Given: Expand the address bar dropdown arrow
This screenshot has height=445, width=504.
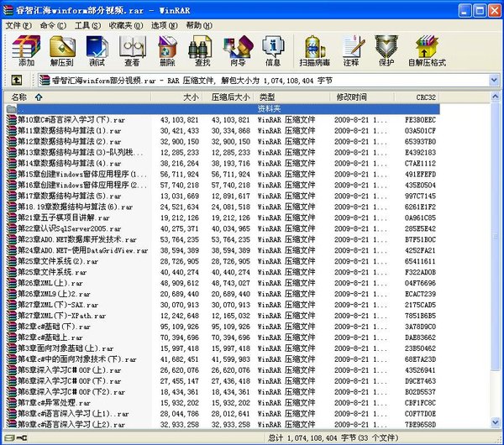Looking at the screenshot, I should pyautogui.click(x=494, y=80).
